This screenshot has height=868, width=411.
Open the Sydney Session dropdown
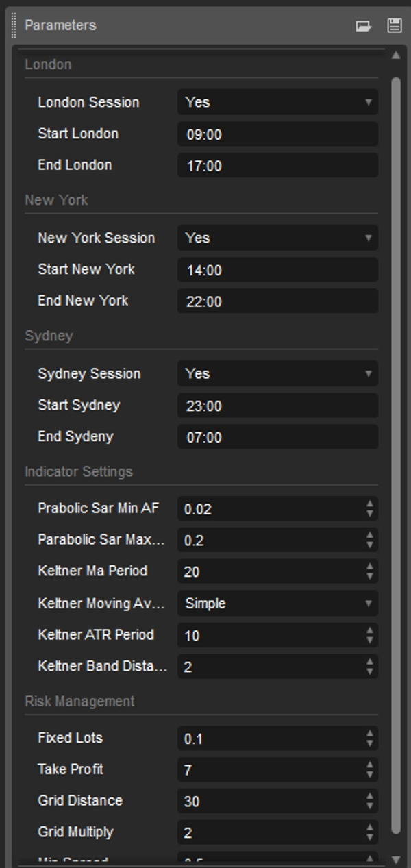click(277, 373)
